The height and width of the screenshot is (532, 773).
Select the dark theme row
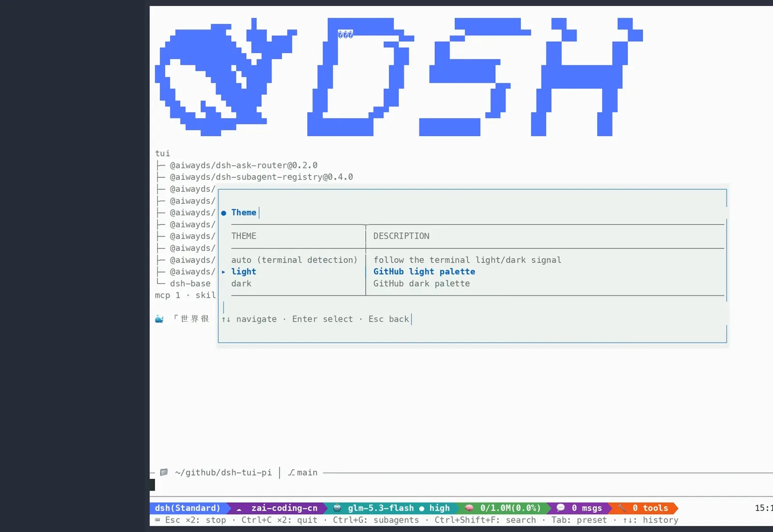click(472, 284)
